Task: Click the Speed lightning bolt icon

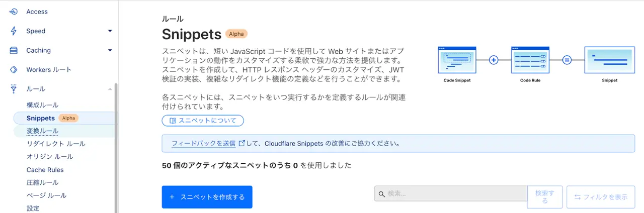Action: [14, 31]
